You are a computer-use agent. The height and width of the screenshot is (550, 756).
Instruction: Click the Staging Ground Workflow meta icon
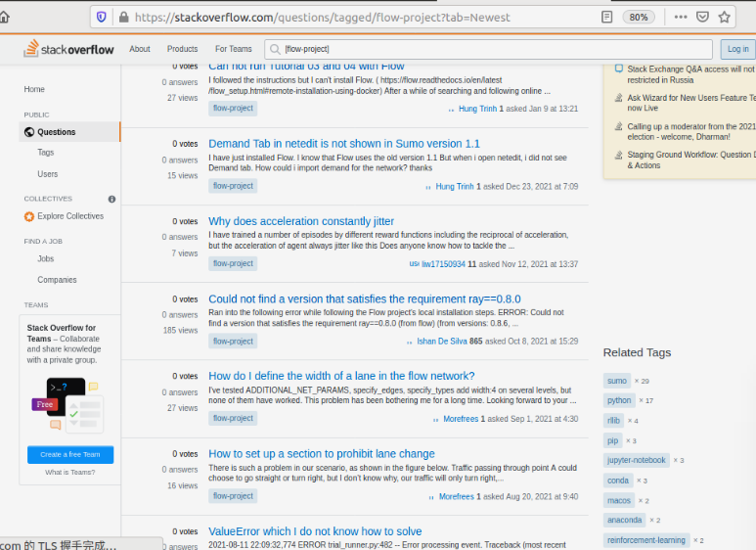(618, 155)
